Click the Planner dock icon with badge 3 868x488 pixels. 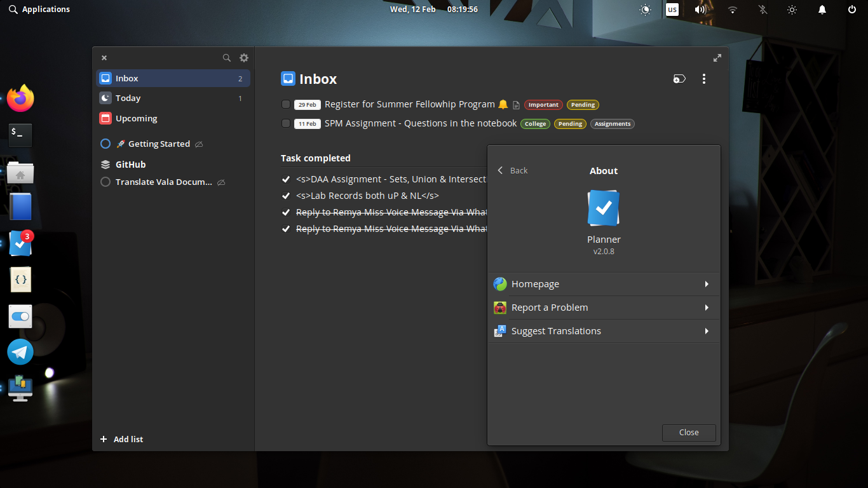(20, 243)
